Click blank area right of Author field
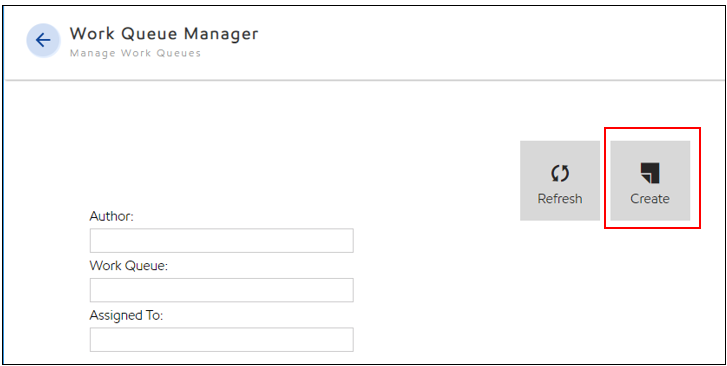Image resolution: width=727 pixels, height=366 pixels. [436, 240]
